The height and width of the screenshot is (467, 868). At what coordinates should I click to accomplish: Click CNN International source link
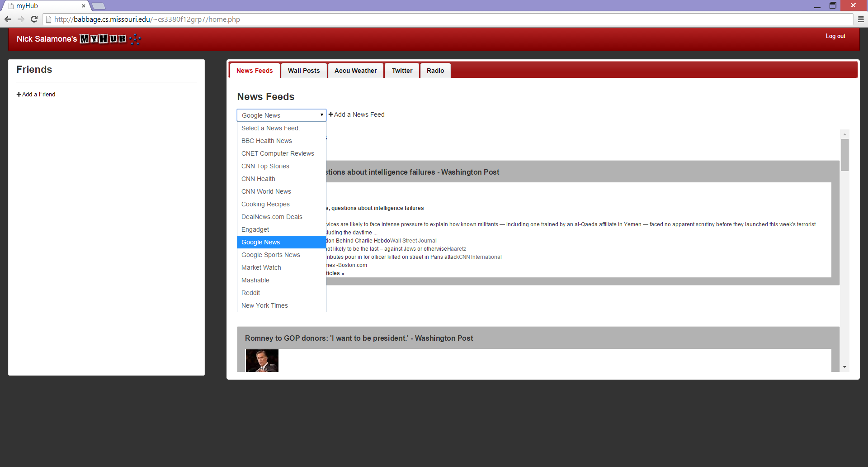tap(480, 257)
